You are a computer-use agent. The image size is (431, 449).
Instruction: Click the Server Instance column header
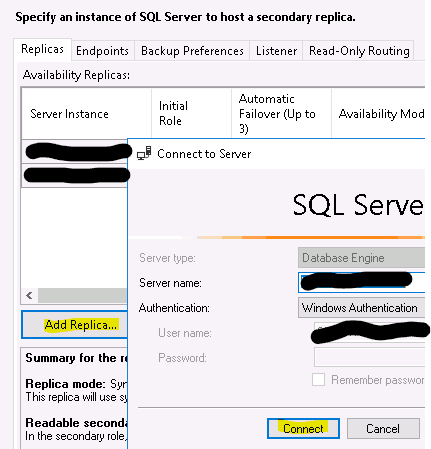click(x=86, y=114)
